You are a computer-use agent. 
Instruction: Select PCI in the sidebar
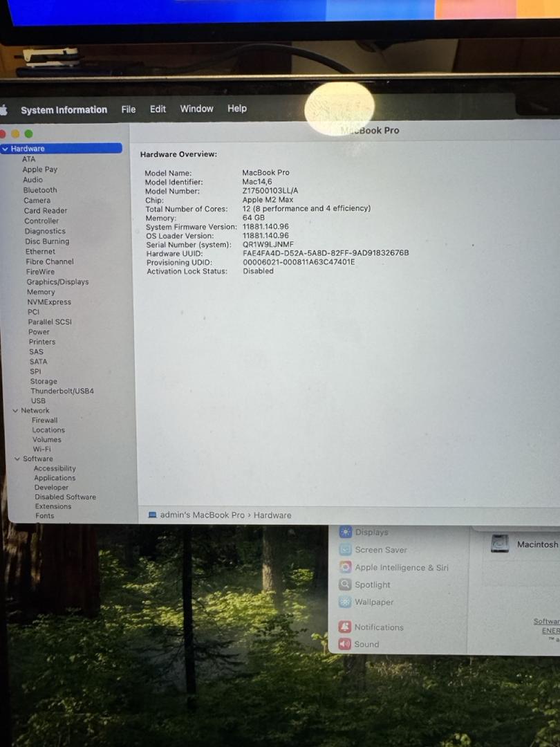point(33,312)
